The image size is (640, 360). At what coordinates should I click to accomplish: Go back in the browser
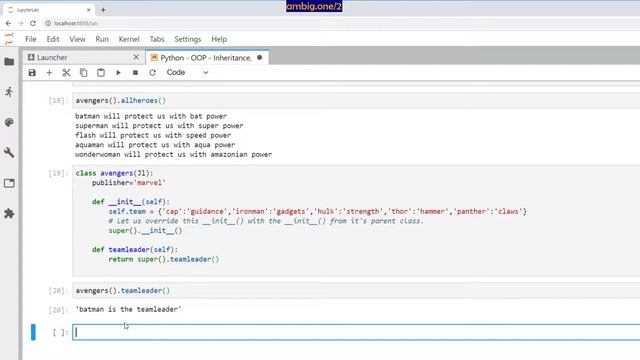[9, 23]
